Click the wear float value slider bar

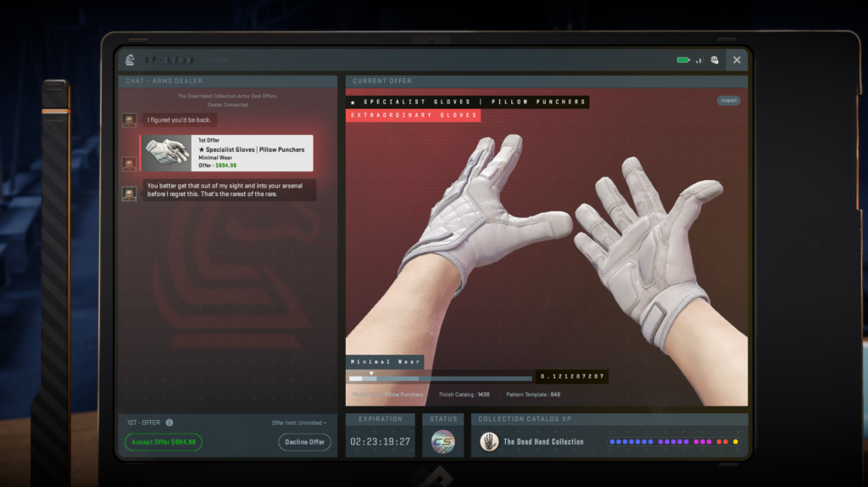click(x=440, y=378)
